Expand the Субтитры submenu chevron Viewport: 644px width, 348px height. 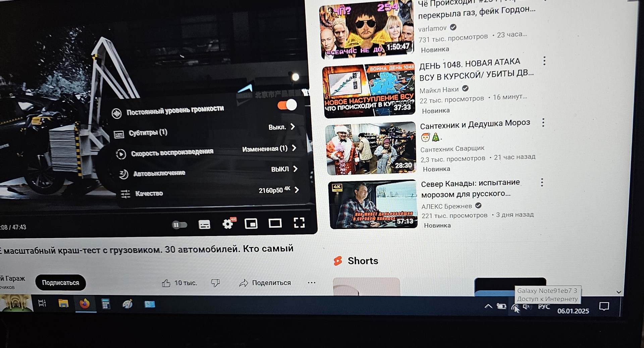coord(292,127)
